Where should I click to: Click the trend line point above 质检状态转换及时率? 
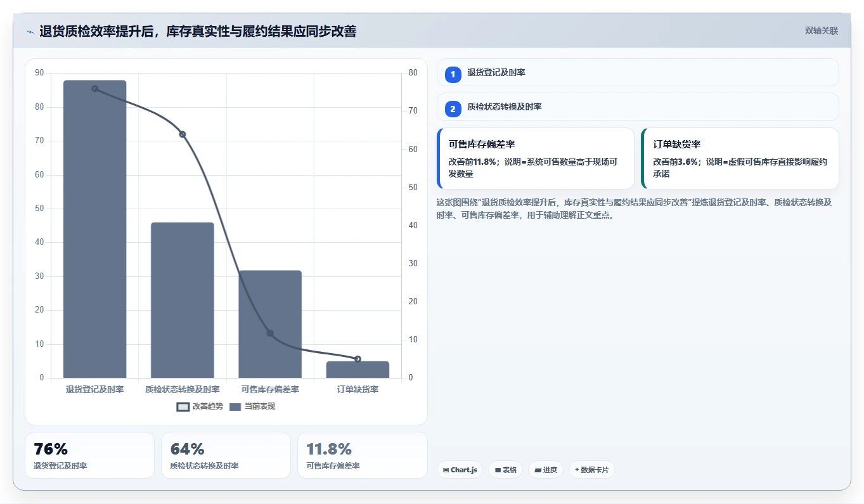[x=183, y=134]
